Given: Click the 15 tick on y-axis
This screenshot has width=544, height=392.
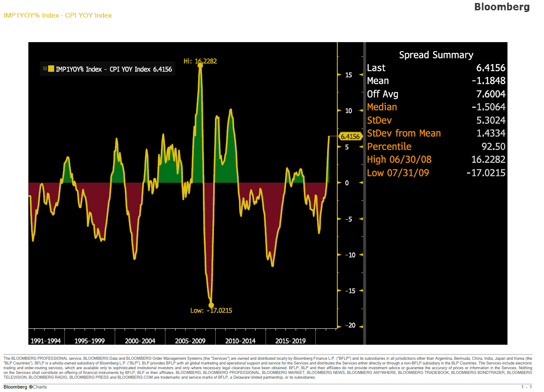Looking at the screenshot, I should coord(348,75).
